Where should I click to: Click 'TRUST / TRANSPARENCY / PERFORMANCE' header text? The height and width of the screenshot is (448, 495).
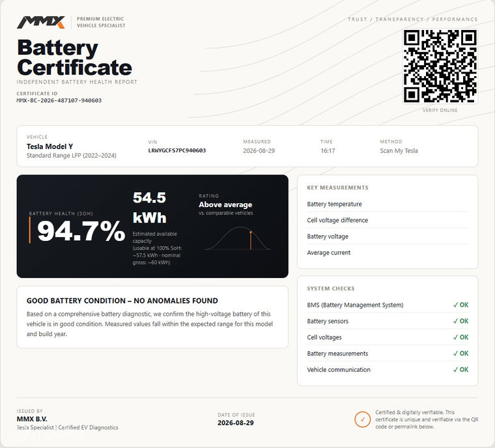click(412, 20)
